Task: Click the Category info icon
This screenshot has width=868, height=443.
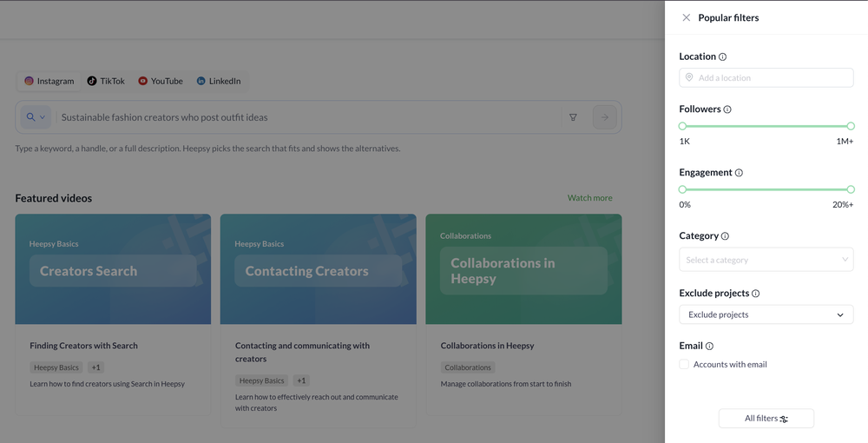Action: (x=725, y=236)
